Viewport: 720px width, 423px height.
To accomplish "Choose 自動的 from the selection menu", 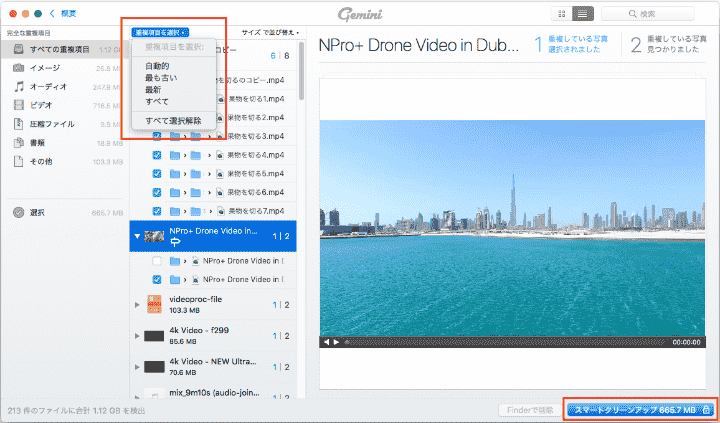I will tap(157, 65).
